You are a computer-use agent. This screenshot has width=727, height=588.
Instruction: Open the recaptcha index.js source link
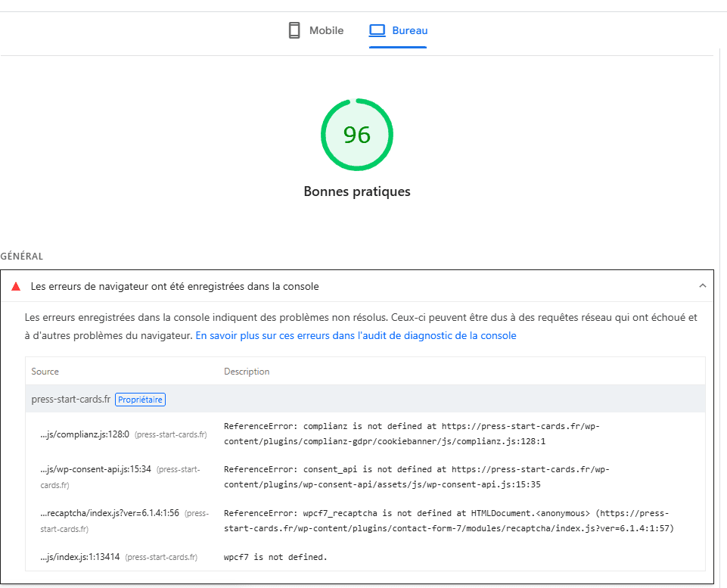109,513
